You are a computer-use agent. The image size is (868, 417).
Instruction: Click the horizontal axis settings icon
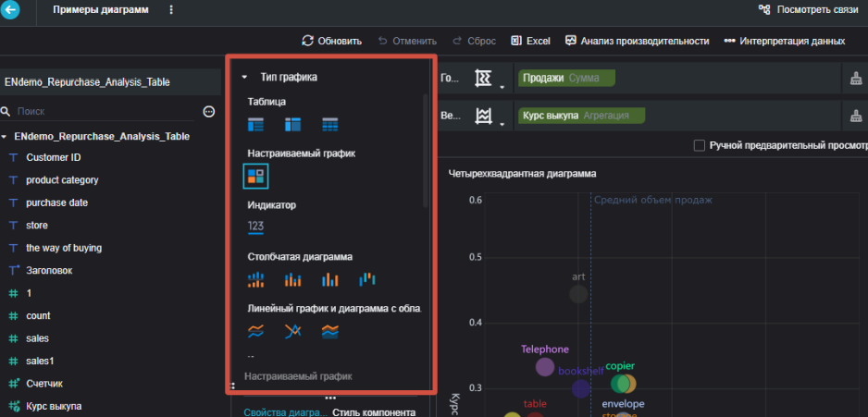click(483, 79)
